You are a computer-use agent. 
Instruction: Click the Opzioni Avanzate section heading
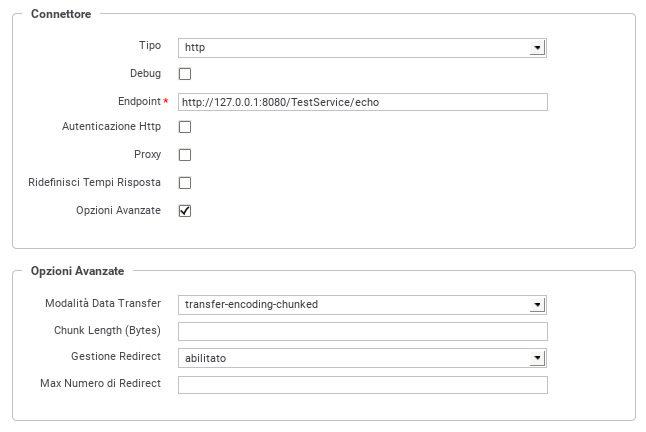coord(77,271)
